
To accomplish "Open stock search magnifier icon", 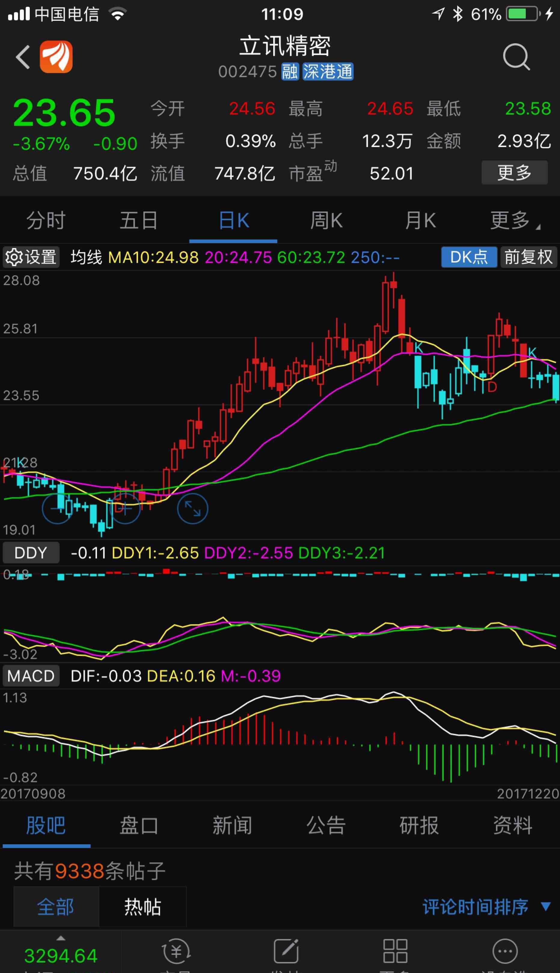I will pos(516,57).
